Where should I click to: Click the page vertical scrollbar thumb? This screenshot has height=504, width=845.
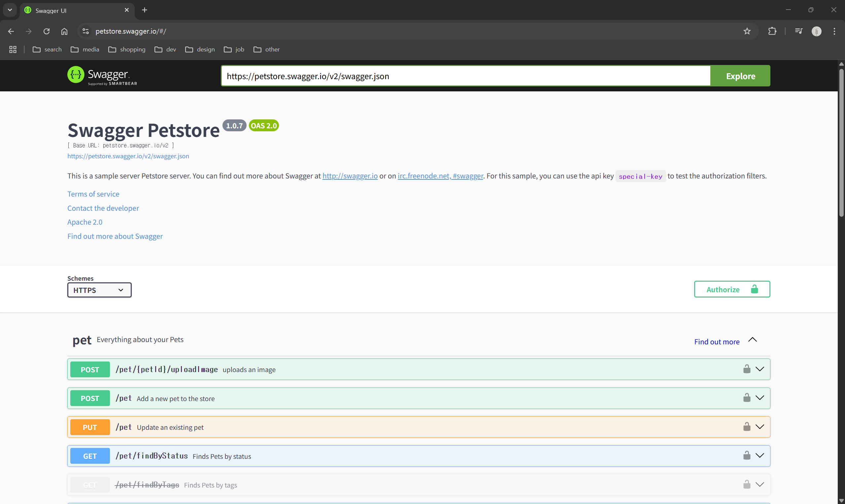coord(841,142)
